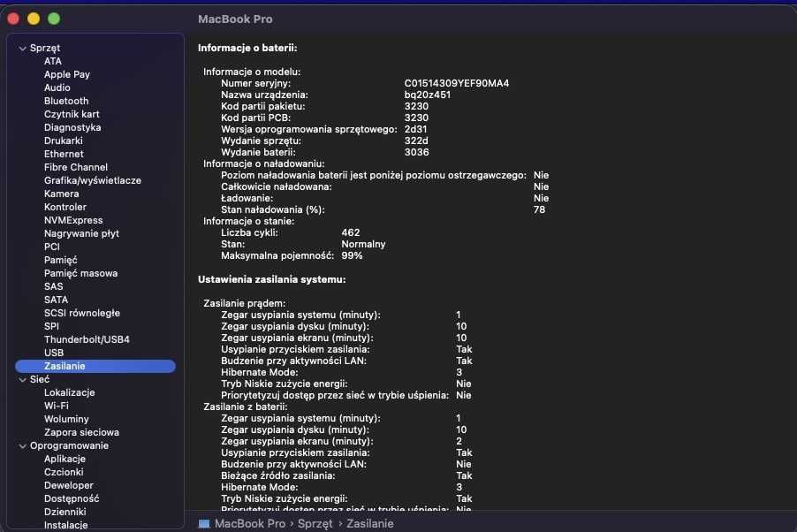Viewport: 797px width, 532px height.
Task: Click maximum capacity value 99%
Action: [352, 255]
